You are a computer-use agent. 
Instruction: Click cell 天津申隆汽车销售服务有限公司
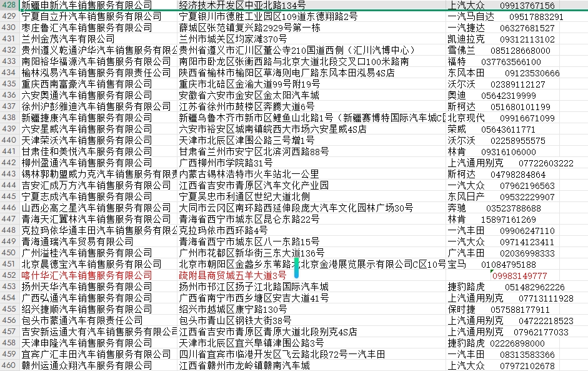(x=87, y=343)
